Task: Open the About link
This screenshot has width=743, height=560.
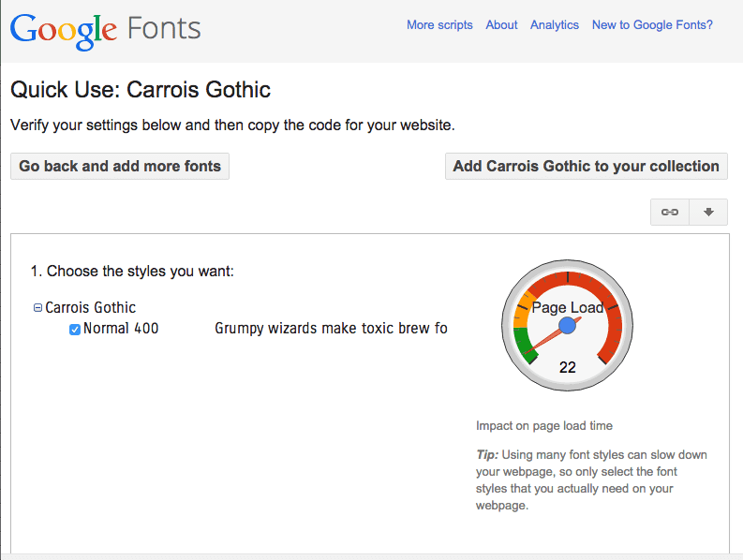Action: coord(501,24)
